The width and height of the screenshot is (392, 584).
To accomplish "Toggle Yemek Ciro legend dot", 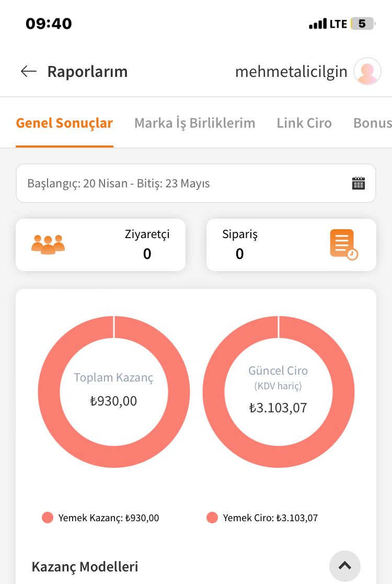I will (x=212, y=518).
